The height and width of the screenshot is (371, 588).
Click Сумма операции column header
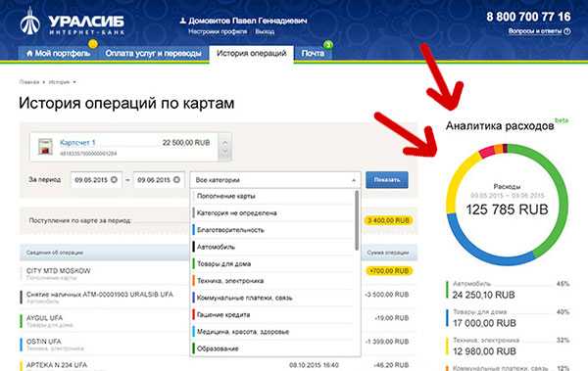[388, 253]
